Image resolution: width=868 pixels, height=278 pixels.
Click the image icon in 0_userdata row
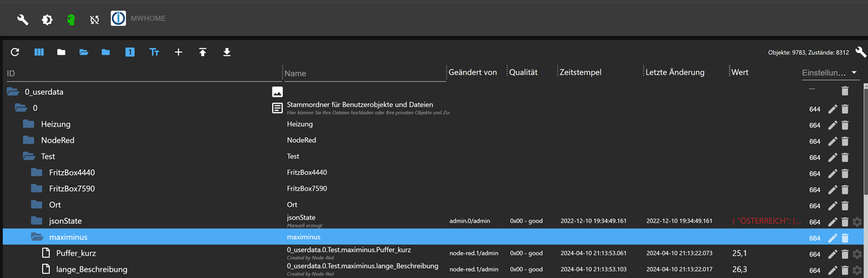tap(277, 92)
